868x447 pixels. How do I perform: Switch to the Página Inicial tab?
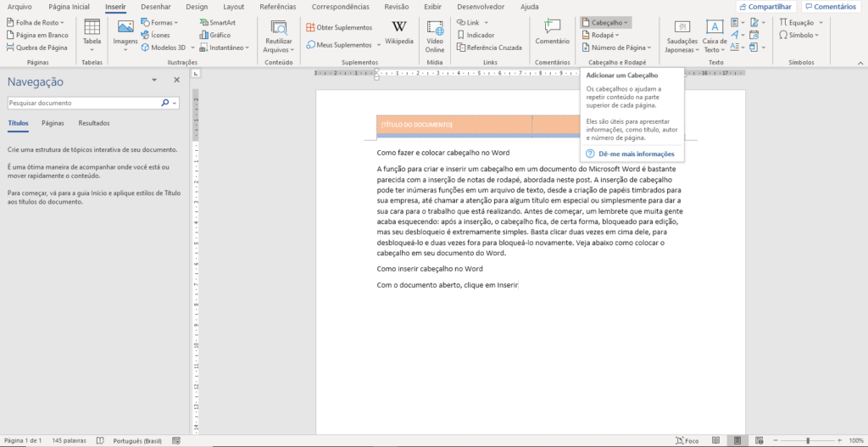point(70,7)
